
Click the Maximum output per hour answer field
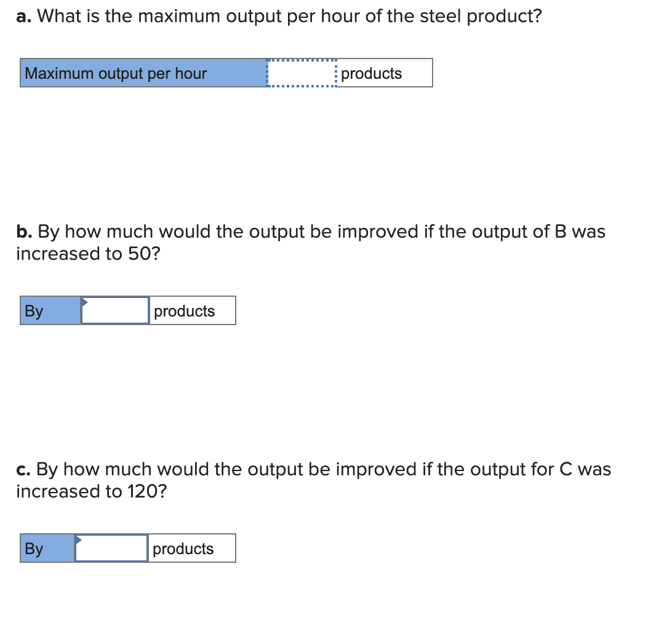click(x=300, y=73)
